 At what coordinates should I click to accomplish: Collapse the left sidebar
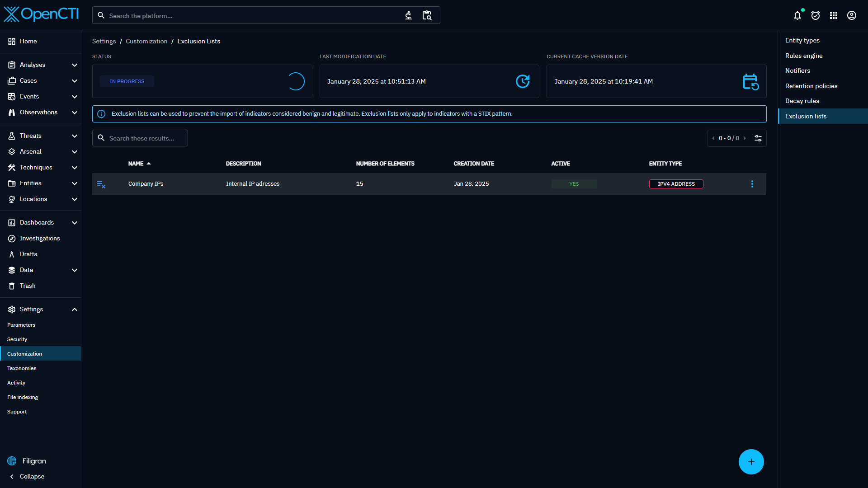click(x=27, y=476)
